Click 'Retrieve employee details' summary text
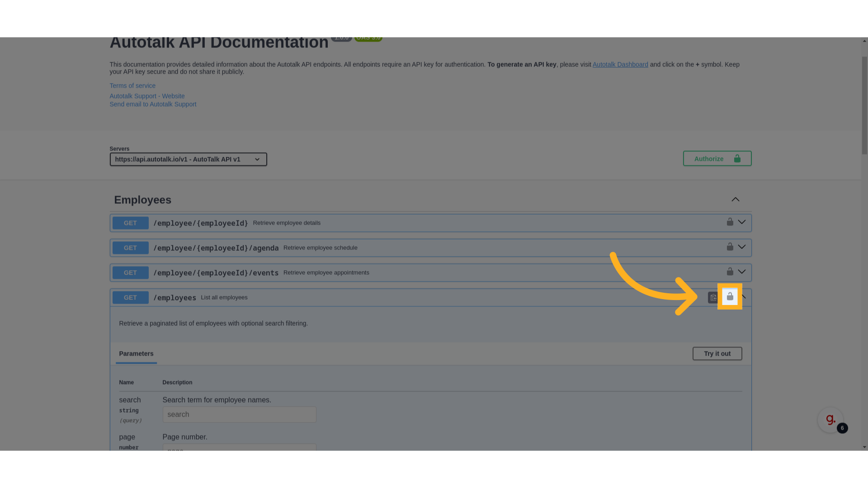 (x=287, y=223)
